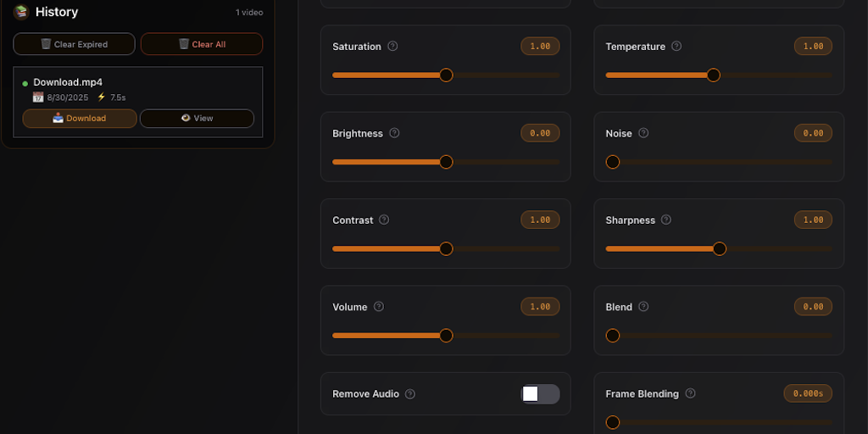This screenshot has width=868, height=434.
Task: Click the 8/30/2025 date text
Action: click(x=68, y=97)
